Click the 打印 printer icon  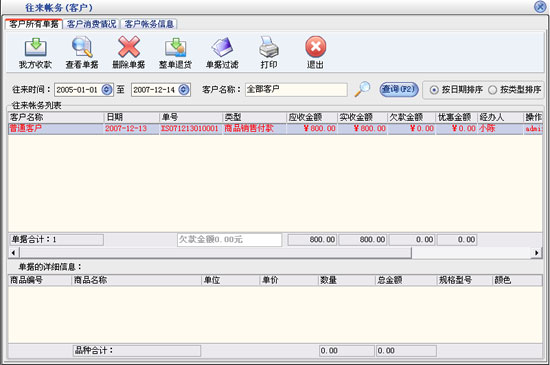tap(269, 47)
